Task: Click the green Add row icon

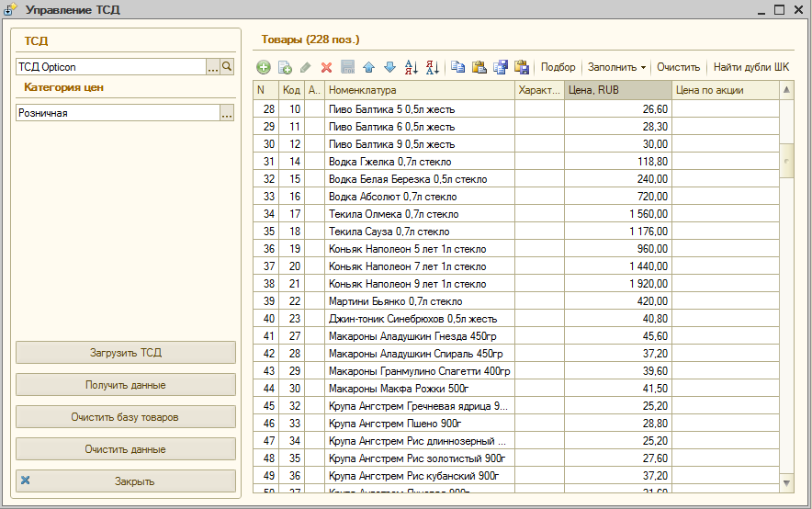Action: (264, 67)
